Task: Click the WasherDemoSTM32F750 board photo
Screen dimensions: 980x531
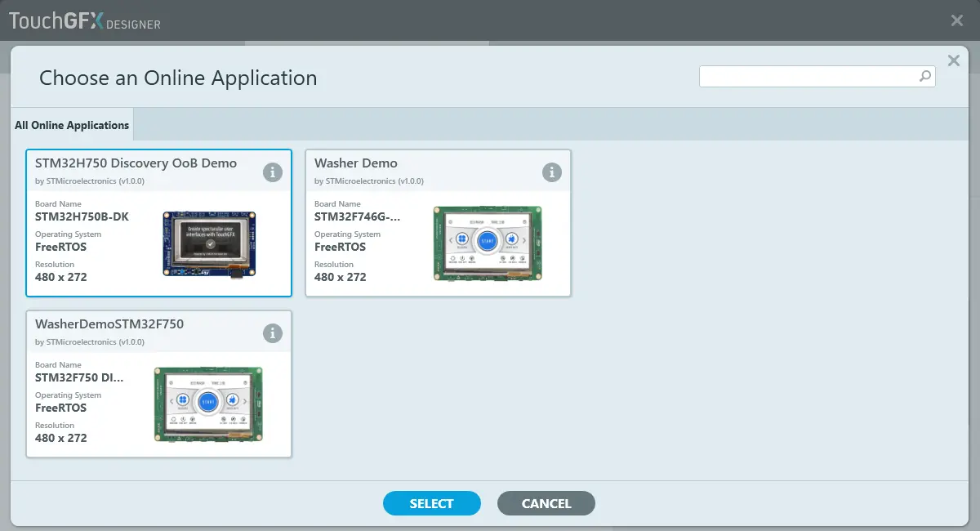Action: 208,403
